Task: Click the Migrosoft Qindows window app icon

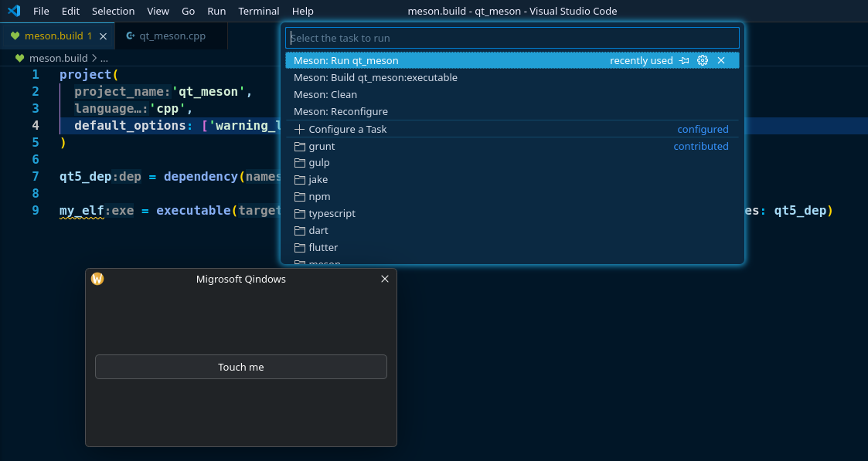Action: coord(97,279)
